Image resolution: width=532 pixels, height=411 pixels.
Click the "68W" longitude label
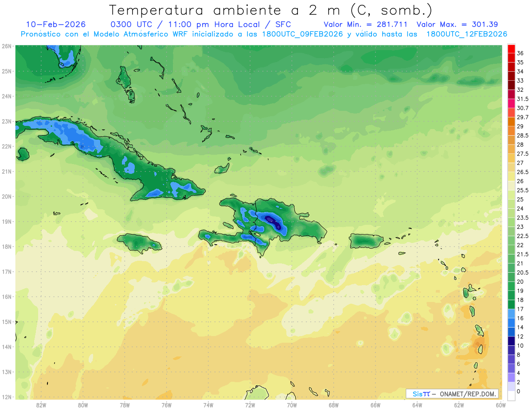(x=334, y=405)
